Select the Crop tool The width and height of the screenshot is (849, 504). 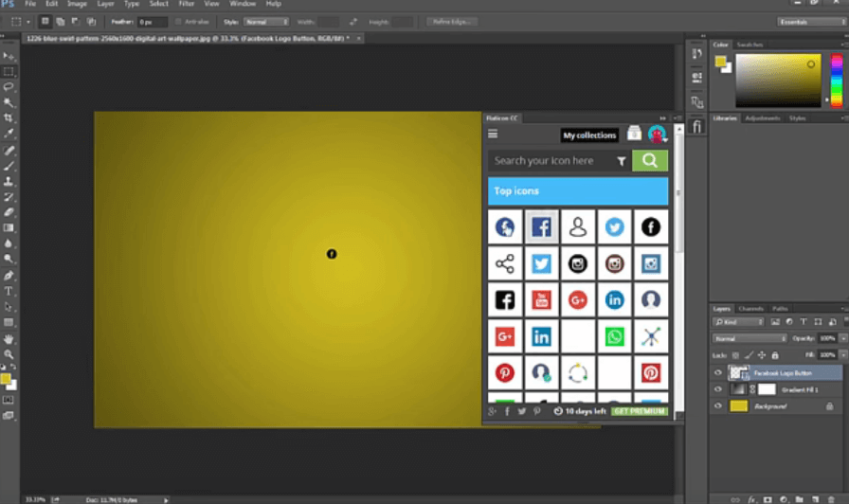[x=9, y=117]
